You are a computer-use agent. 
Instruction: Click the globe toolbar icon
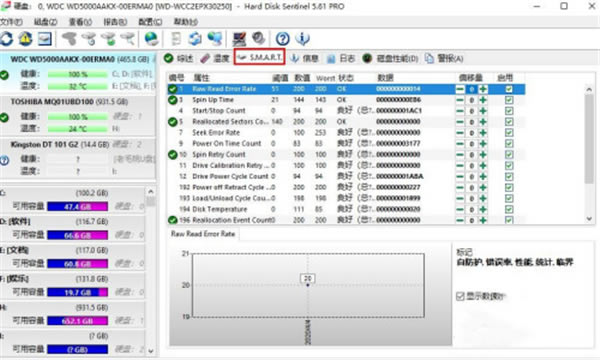point(152,39)
